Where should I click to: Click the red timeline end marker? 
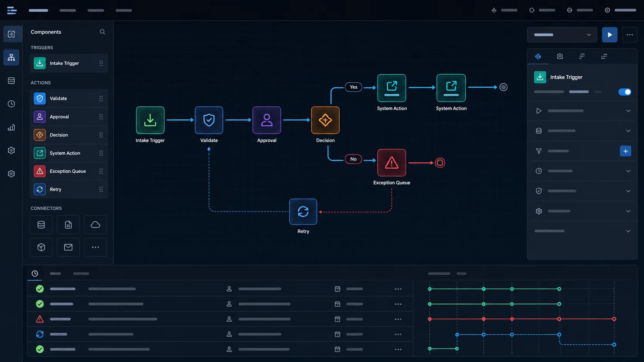[x=614, y=319]
